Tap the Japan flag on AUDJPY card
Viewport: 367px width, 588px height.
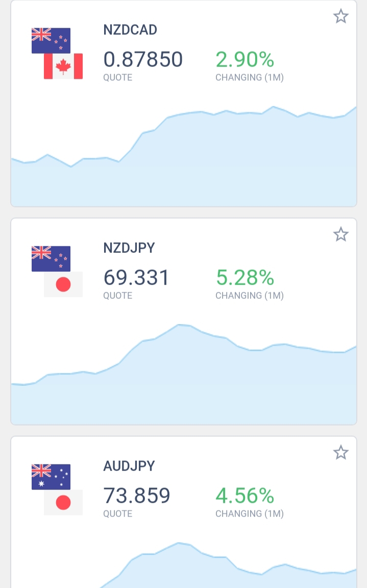coord(63,503)
